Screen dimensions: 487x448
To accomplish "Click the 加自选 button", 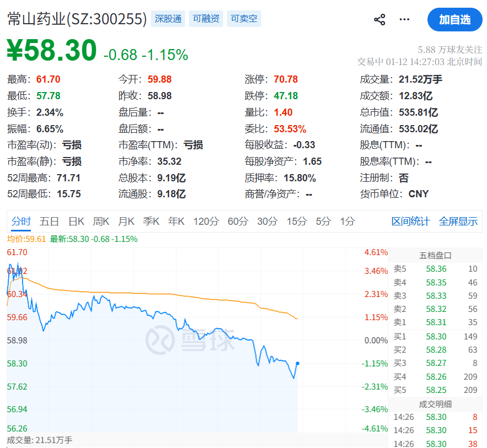I will click(454, 20).
